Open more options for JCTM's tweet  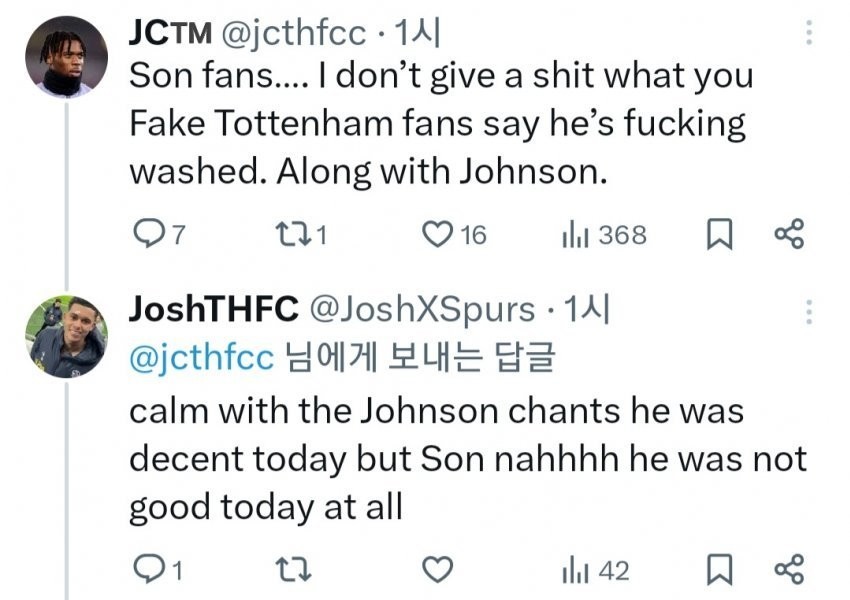(x=808, y=33)
